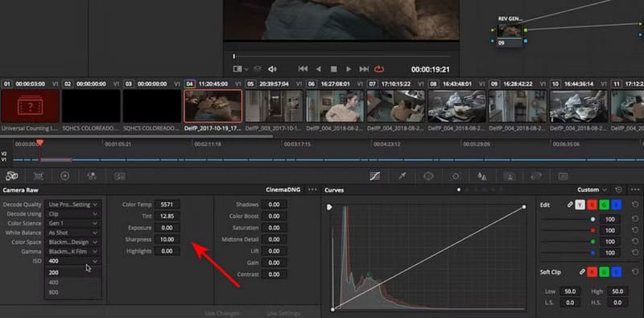The width and height of the screenshot is (644, 318).
Task: Select the Y luminance curve channel
Action: [580, 204]
